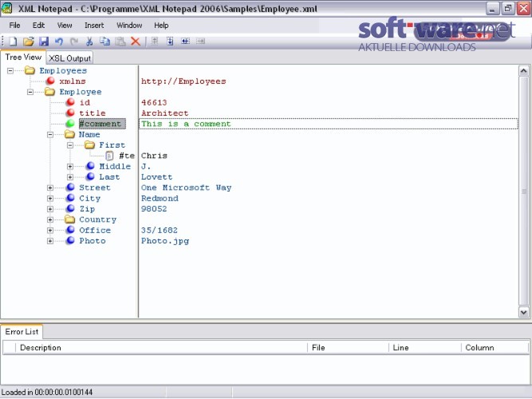The width and height of the screenshot is (532, 399).
Task: Select the Error List tab
Action: tap(22, 332)
